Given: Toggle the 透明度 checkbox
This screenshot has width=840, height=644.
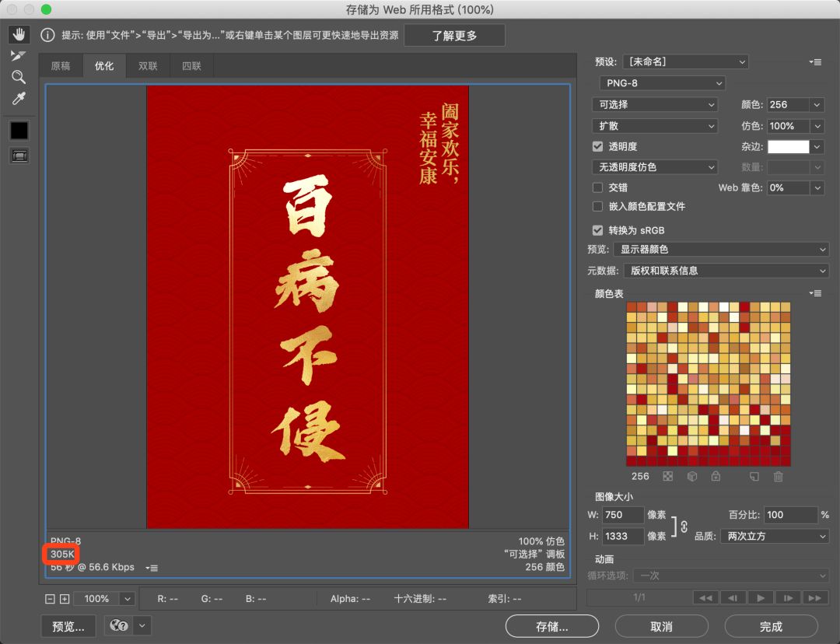Looking at the screenshot, I should click(597, 146).
